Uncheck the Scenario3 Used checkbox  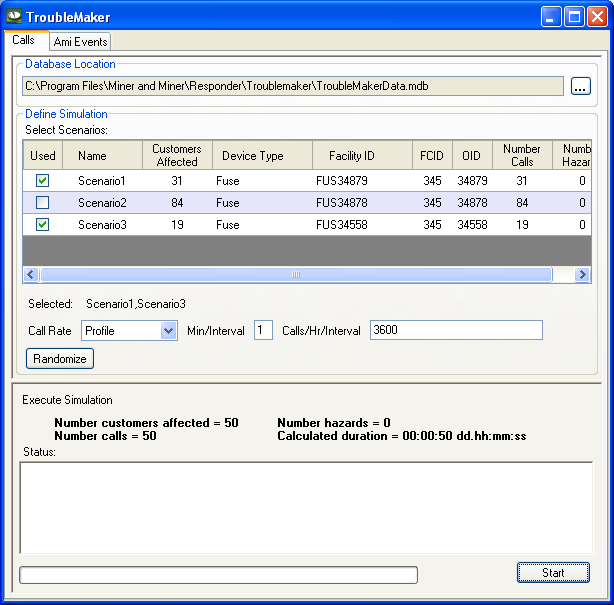pos(42,225)
